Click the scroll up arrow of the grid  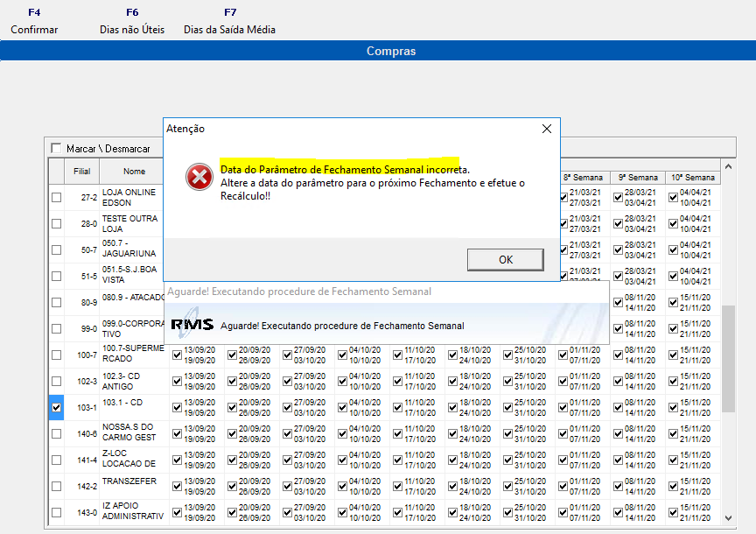tap(729, 166)
